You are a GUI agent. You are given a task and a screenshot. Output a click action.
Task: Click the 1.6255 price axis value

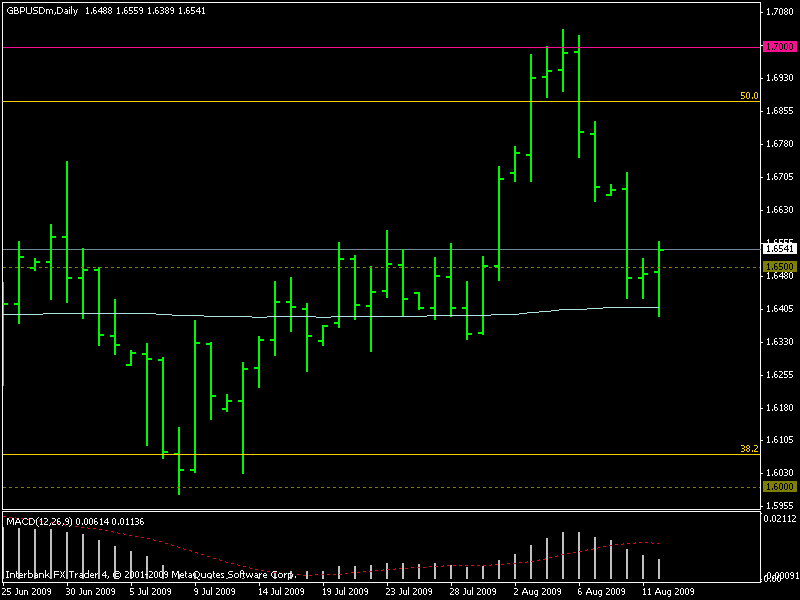[x=780, y=374]
